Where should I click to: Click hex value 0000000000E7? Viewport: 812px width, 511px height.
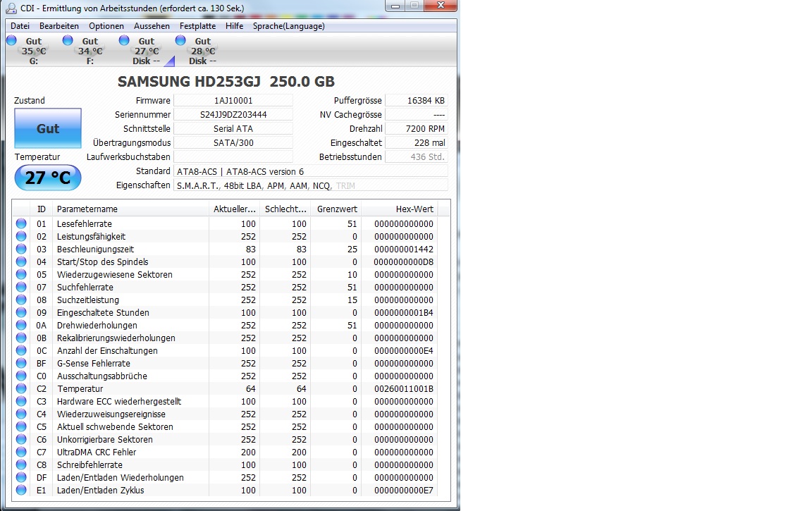(404, 491)
